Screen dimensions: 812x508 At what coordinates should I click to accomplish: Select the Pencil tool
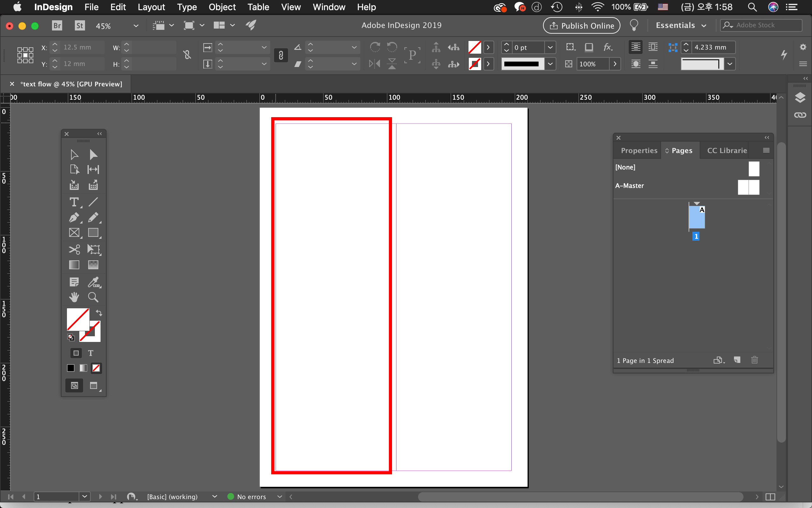(x=93, y=217)
